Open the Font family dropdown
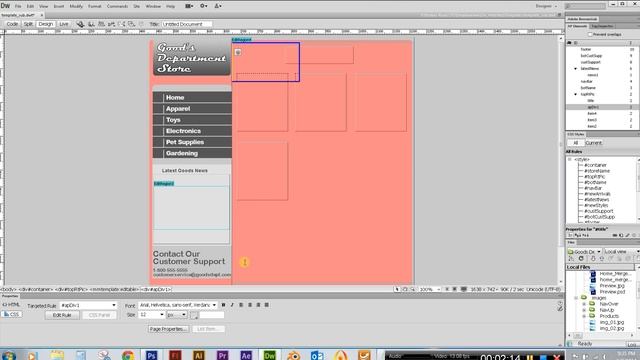The image size is (640, 360). pos(214,305)
